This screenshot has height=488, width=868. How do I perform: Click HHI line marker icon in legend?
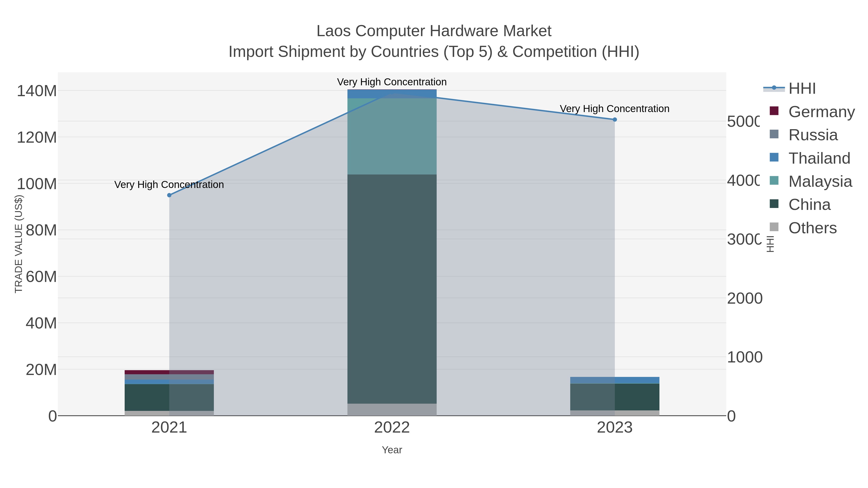tap(774, 88)
